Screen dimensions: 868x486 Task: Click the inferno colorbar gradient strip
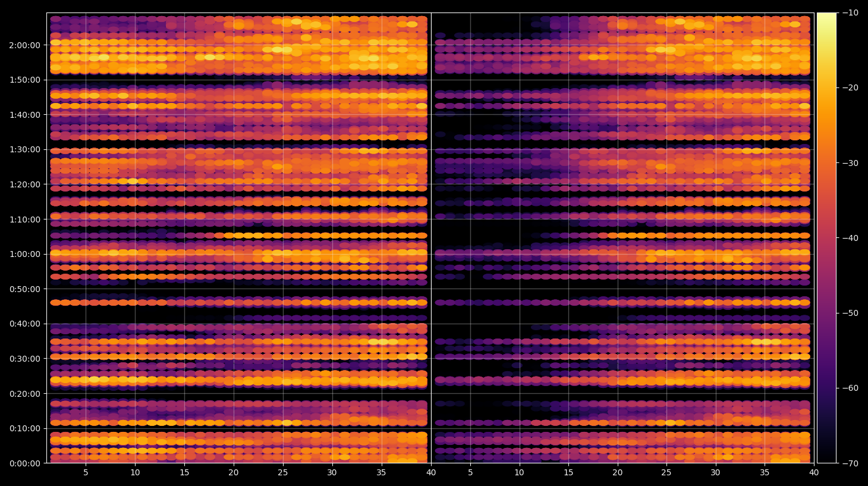[x=826, y=238]
